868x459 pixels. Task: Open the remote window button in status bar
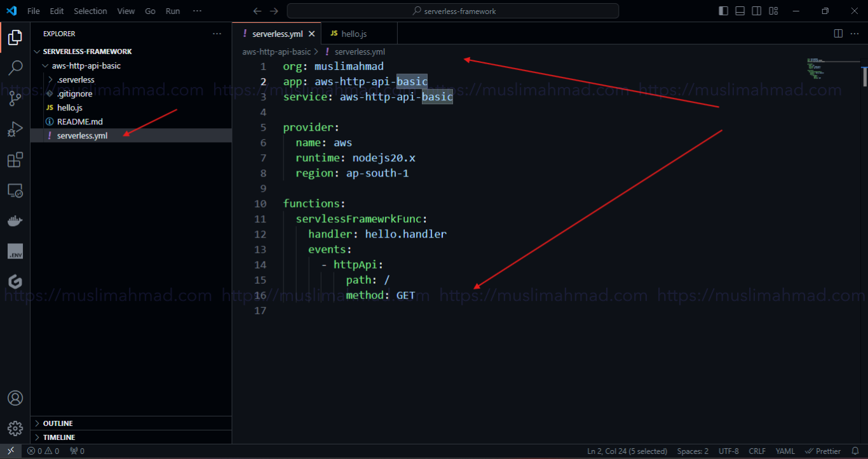point(11,451)
